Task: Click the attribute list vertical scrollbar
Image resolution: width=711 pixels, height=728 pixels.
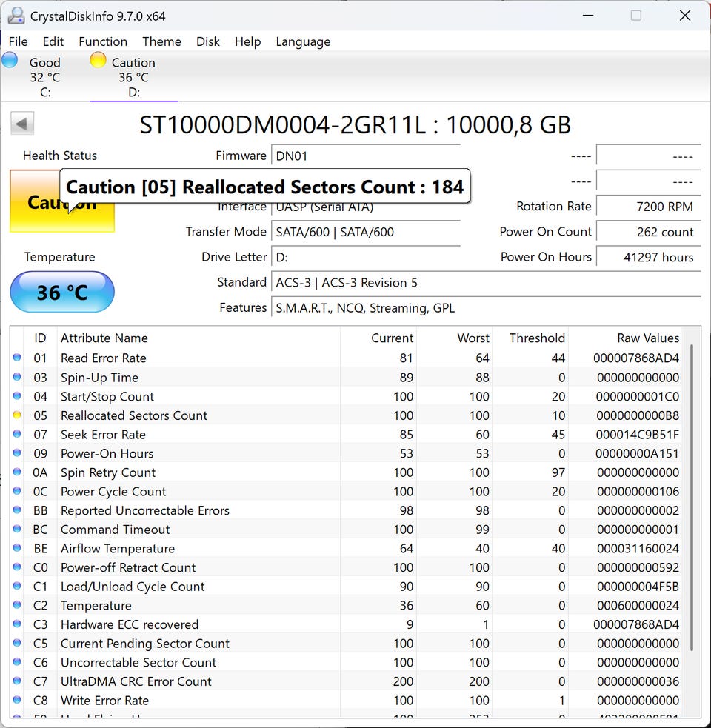Action: click(x=692, y=496)
